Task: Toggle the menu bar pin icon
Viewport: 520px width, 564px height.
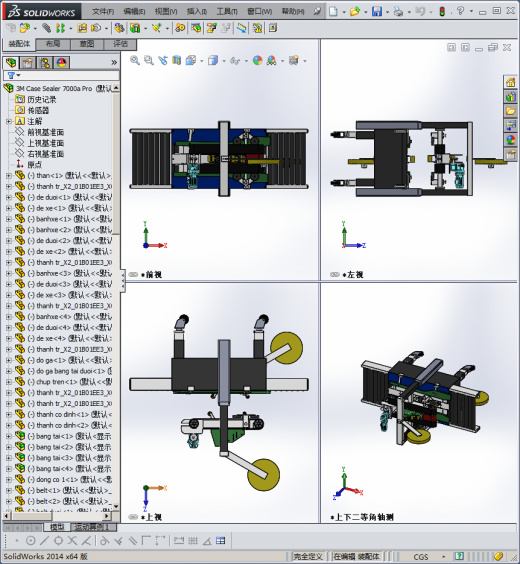Action: [317, 12]
